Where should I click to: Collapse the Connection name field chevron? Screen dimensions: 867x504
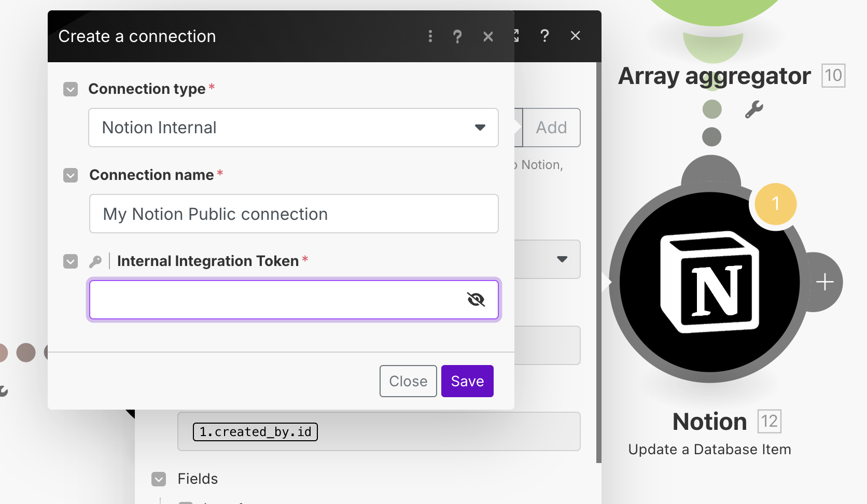71,175
